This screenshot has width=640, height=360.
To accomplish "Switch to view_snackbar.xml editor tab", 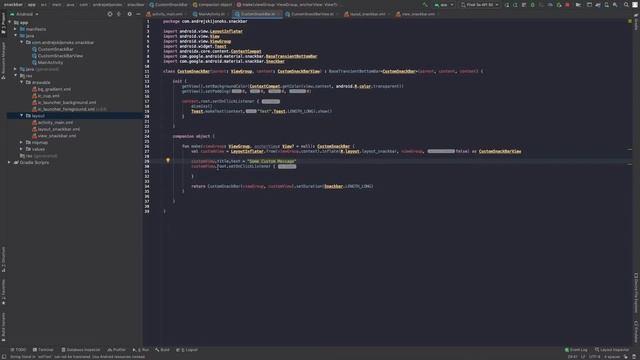I will (417, 14).
